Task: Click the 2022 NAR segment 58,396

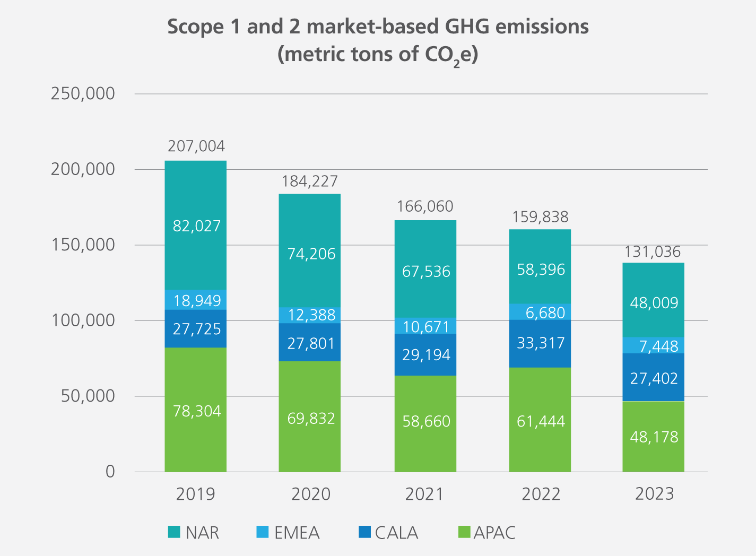Action: pyautogui.click(x=540, y=267)
